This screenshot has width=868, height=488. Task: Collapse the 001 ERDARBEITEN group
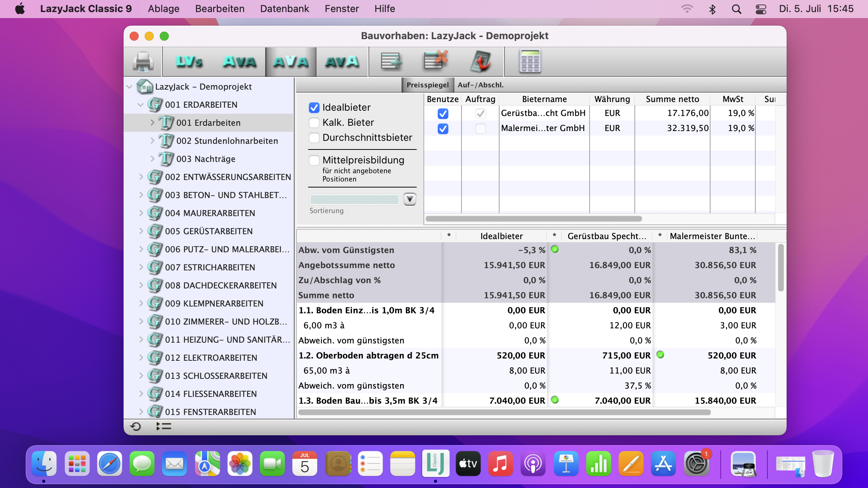tap(141, 105)
